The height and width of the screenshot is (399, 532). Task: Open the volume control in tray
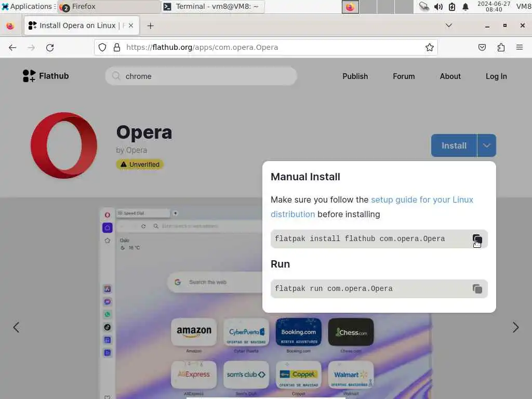[438, 7]
